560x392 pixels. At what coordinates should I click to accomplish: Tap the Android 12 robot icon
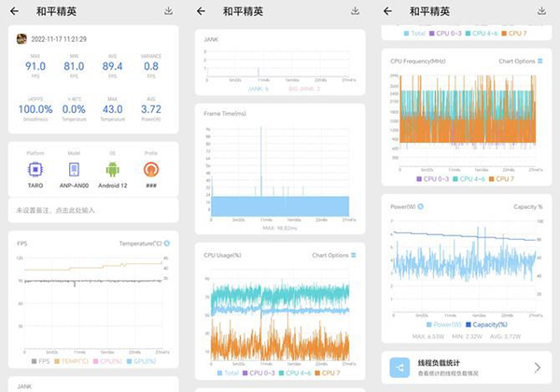tap(112, 169)
